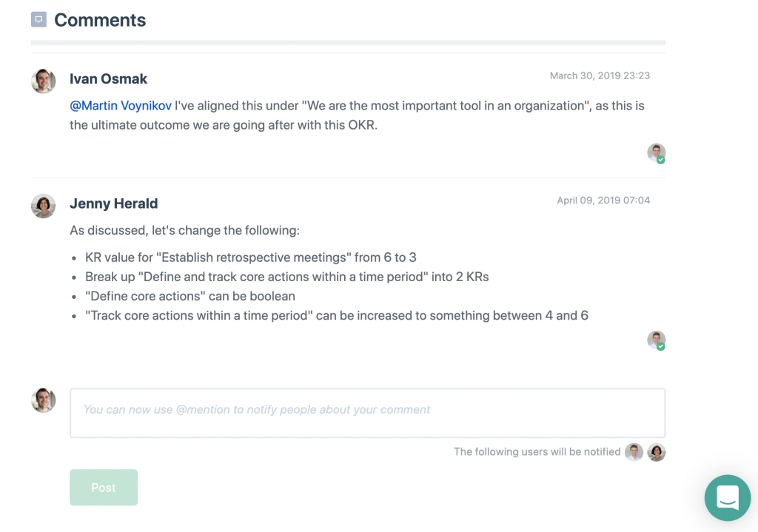The width and height of the screenshot is (758, 532).
Task: Open Jenny Herald's profile avatar
Action: [x=44, y=206]
